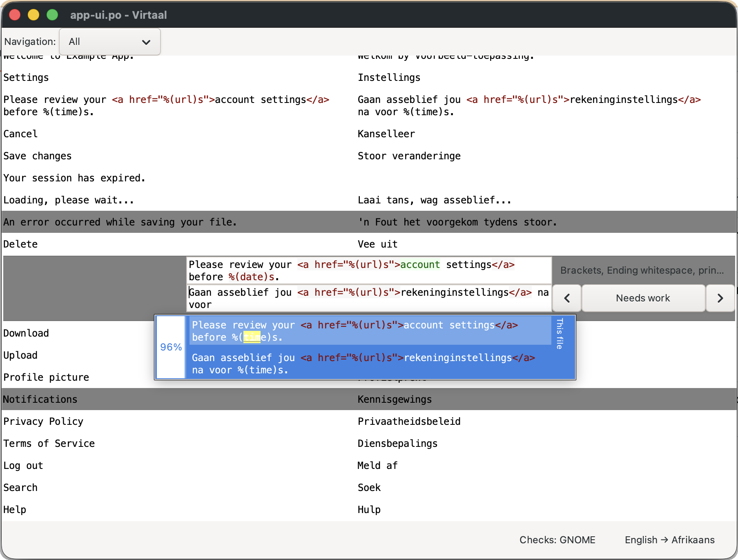This screenshot has height=560, width=738.
Task: Click the This file label in suggestion
Action: [x=560, y=333]
